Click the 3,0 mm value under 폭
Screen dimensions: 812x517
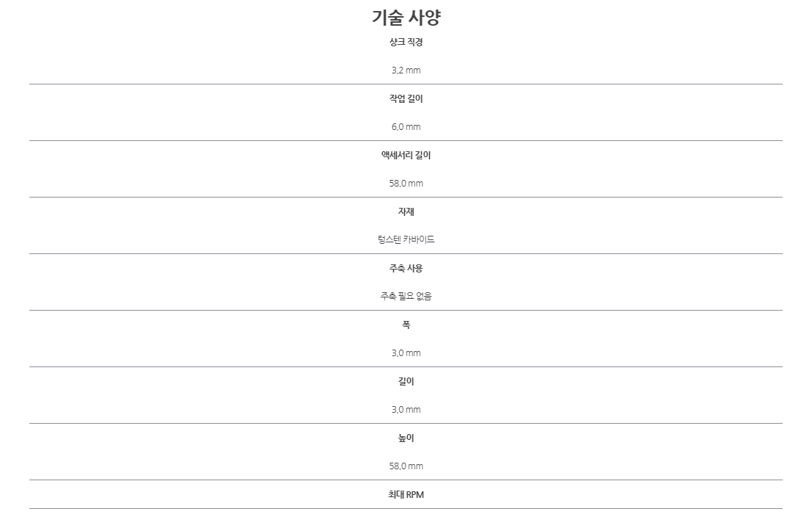(x=406, y=353)
